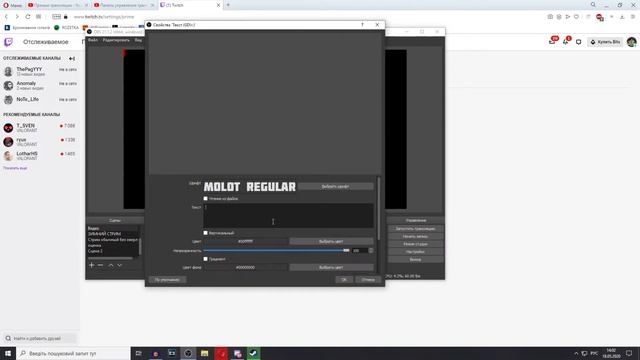Switch to second YouTube browser tab
The height and width of the screenshot is (360, 640).
tap(124, 5)
